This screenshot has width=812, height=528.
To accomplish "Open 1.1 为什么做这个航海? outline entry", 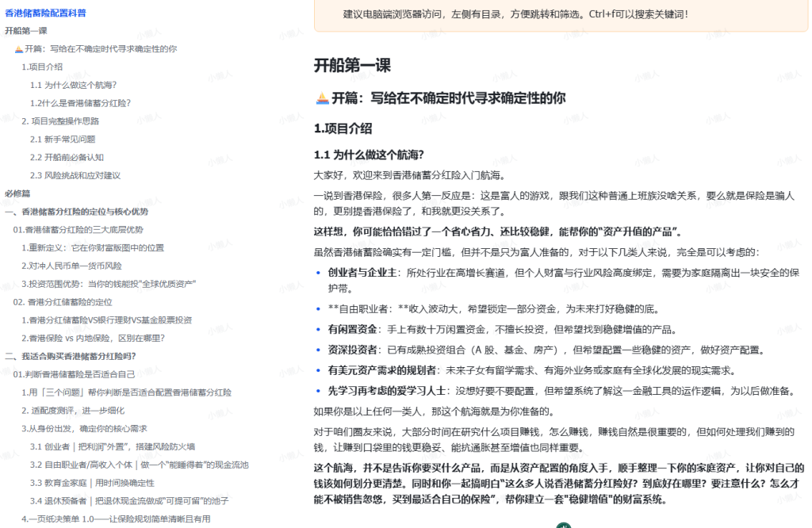I will (73, 85).
